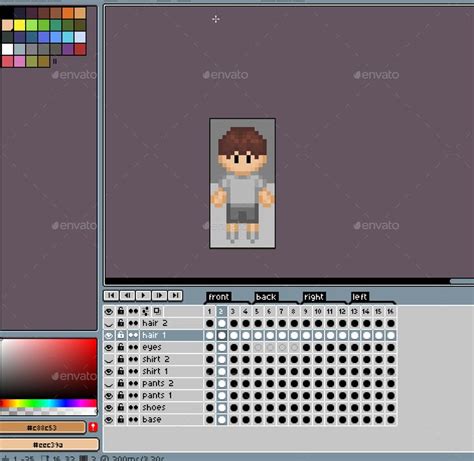Hide the eyes layer
Viewport: 474px width, 461px height.
click(x=109, y=347)
